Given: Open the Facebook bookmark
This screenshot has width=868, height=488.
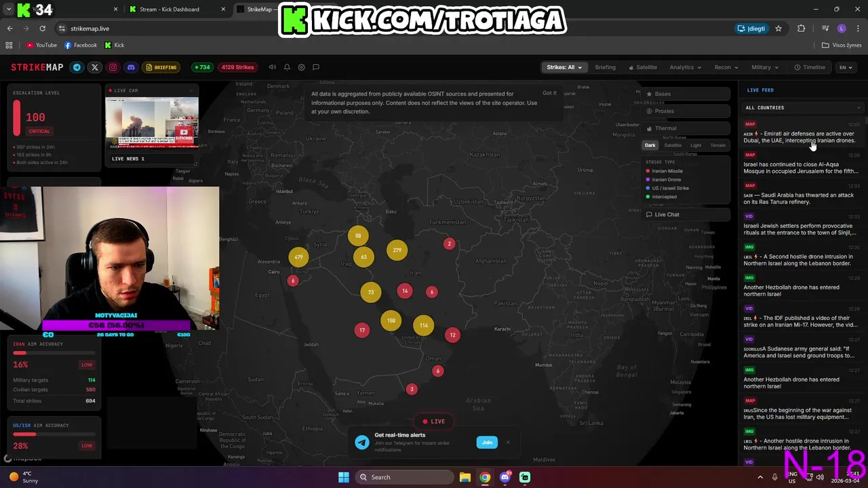Looking at the screenshot, I should click(x=81, y=45).
